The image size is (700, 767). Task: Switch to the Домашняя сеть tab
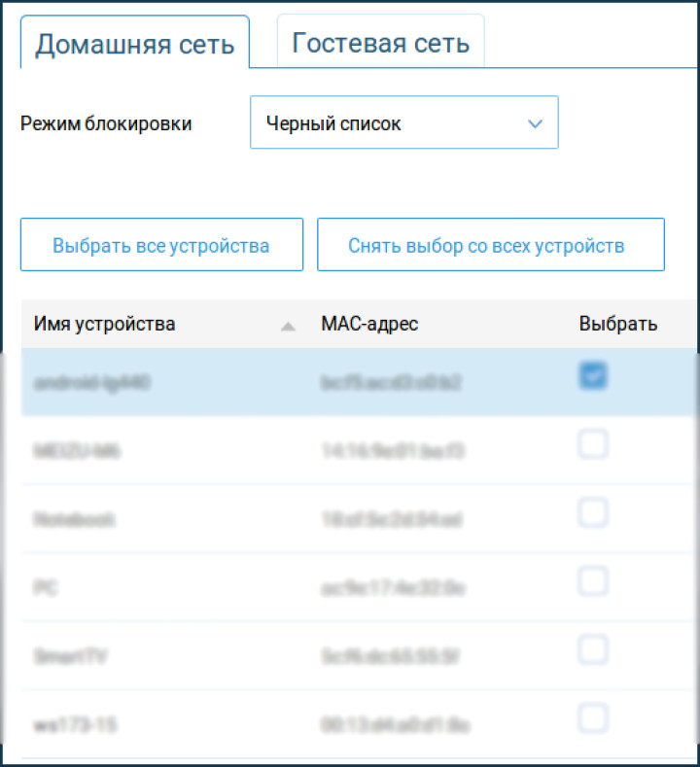point(135,44)
